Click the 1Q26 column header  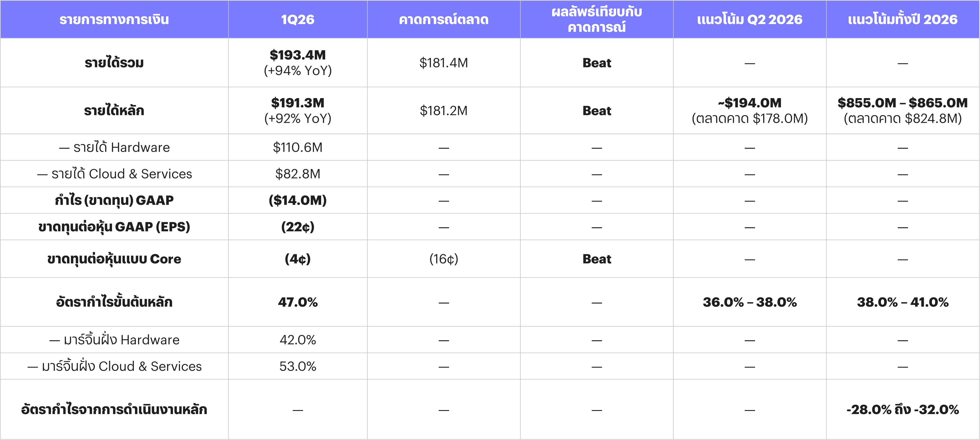(x=298, y=19)
